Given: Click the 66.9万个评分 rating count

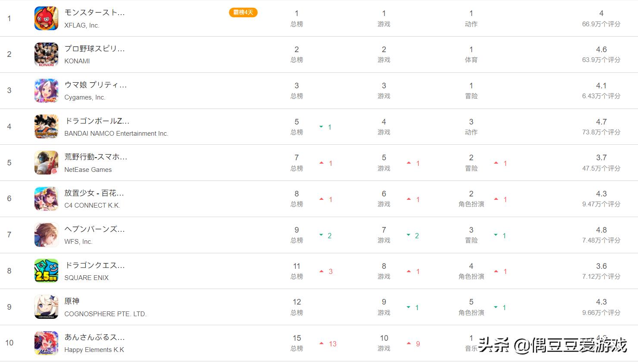Looking at the screenshot, I should (601, 24).
